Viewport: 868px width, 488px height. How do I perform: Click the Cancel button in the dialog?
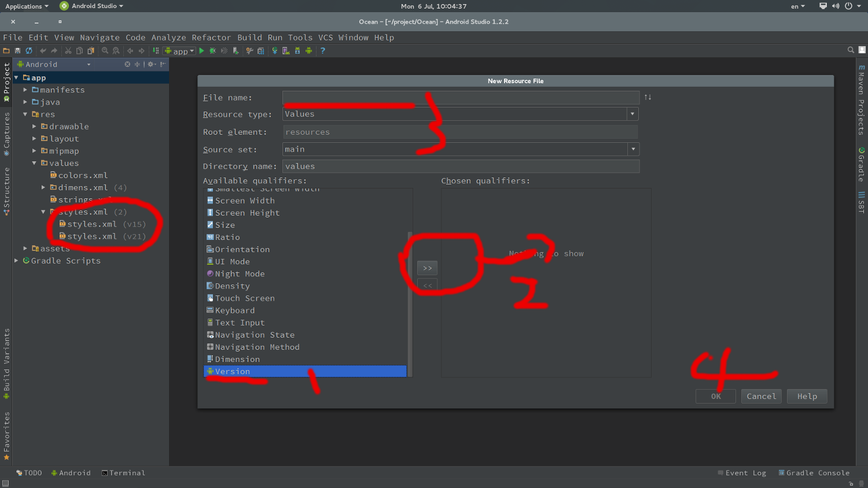click(761, 396)
